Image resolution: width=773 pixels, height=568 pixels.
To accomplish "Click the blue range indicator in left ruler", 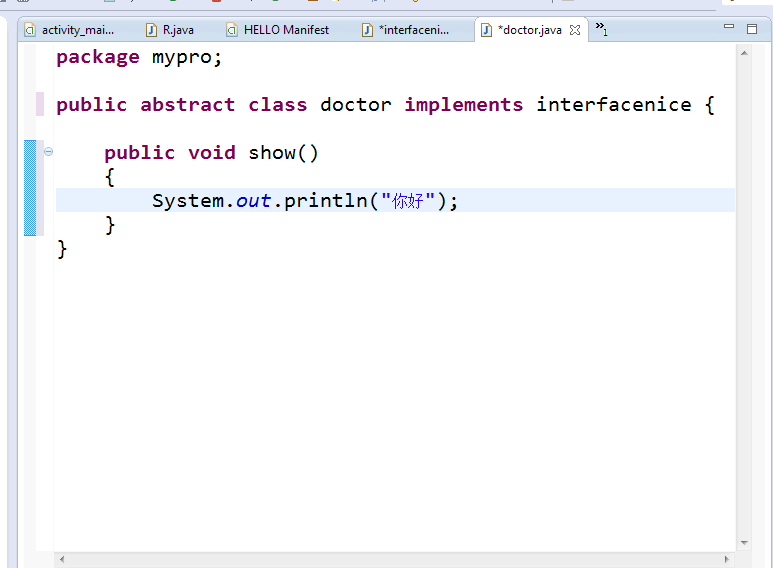I will [30, 188].
